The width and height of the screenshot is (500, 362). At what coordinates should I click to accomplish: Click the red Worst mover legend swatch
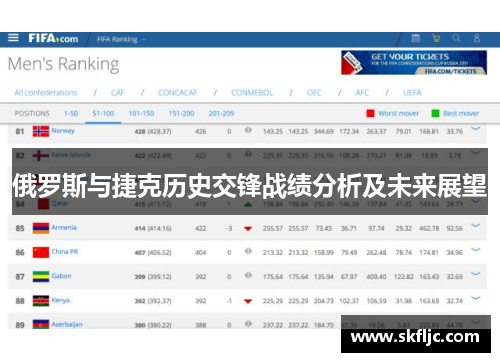(370, 113)
